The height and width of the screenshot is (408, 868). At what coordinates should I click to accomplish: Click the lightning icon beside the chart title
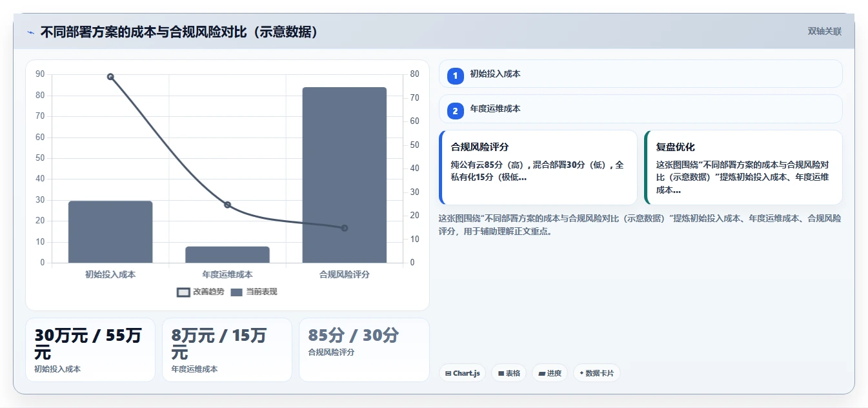(x=30, y=32)
